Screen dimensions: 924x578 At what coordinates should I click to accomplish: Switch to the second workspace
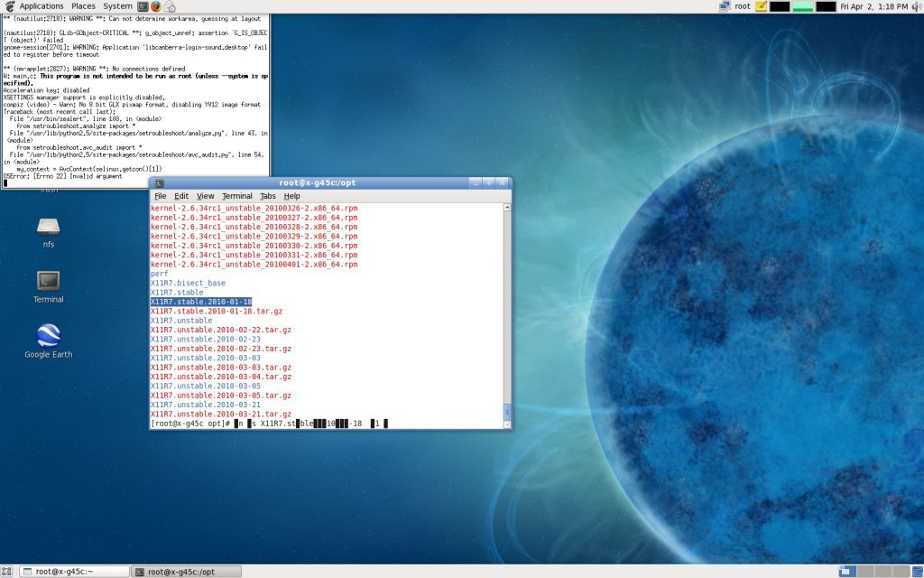[x=864, y=572]
